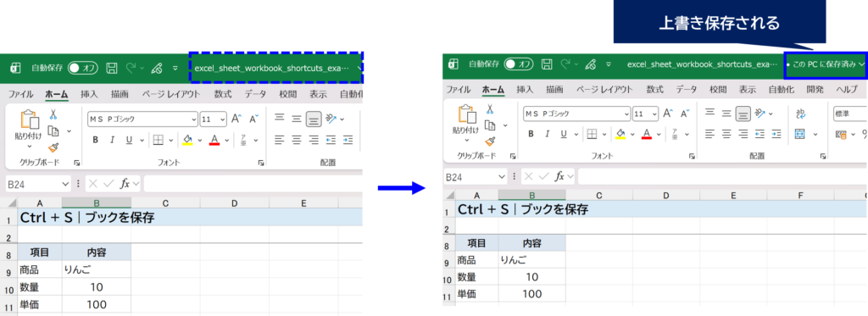
Task: Click the text Orientation icon in the left Excel window
Action: click(x=331, y=119)
